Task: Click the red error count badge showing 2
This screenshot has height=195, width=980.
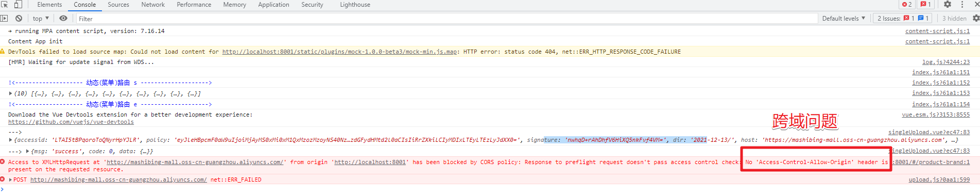Action: click(x=907, y=4)
